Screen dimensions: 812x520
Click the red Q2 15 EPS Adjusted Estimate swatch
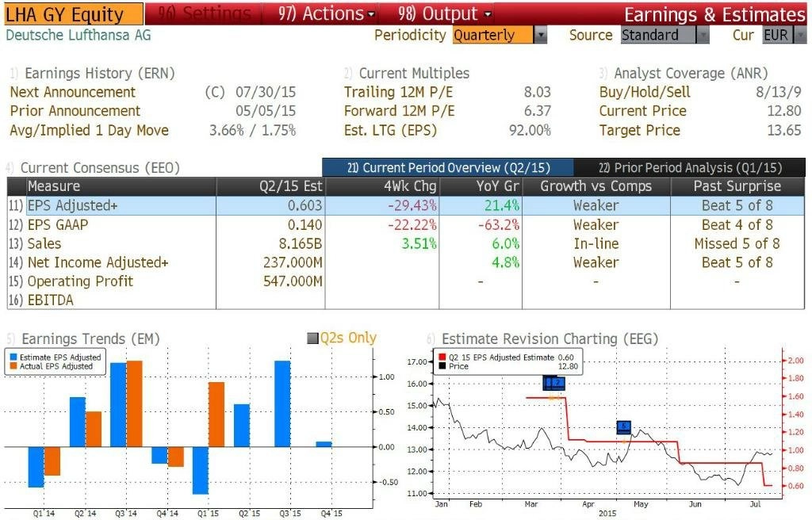coord(442,357)
